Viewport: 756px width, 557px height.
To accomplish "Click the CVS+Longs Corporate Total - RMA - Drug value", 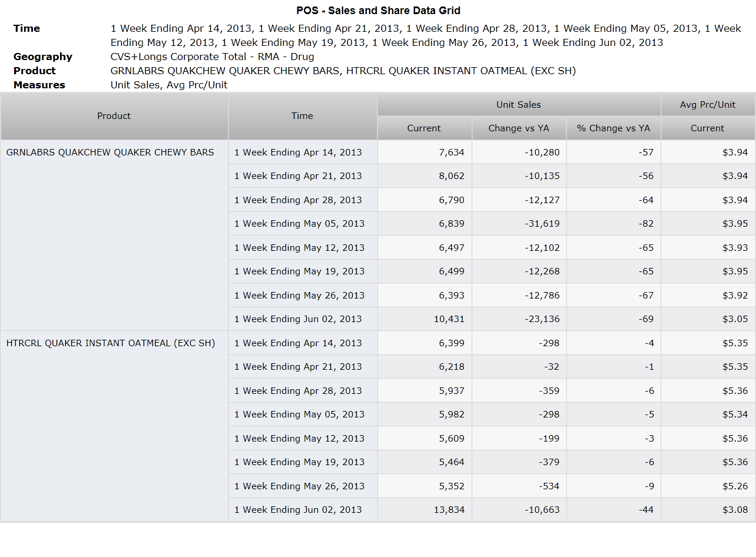I will [213, 57].
